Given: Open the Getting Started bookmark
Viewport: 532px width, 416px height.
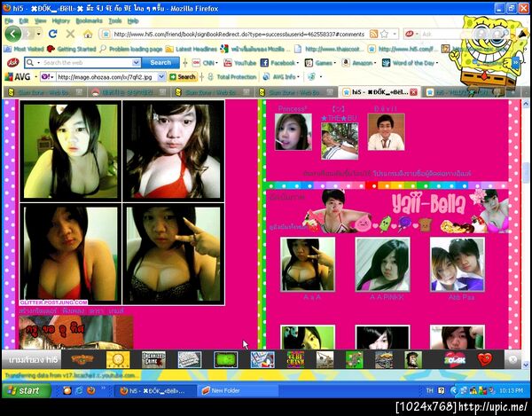Looking at the screenshot, I should click(72, 49).
